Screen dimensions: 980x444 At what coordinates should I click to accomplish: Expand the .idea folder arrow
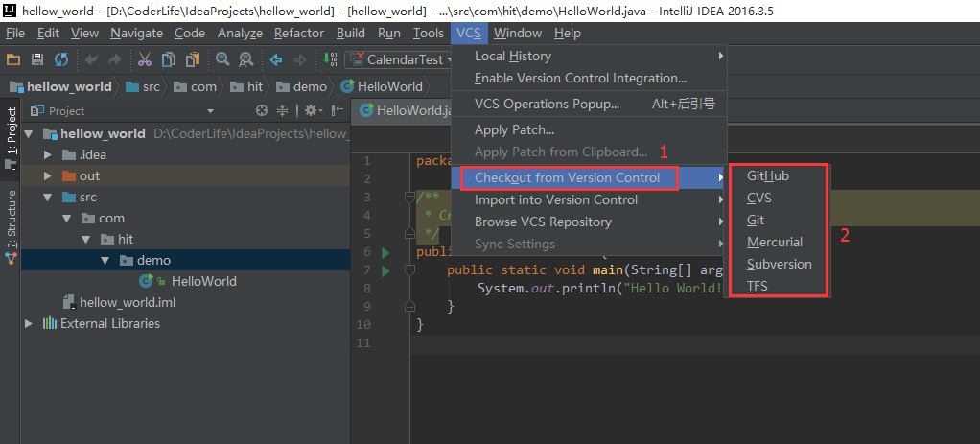click(48, 155)
